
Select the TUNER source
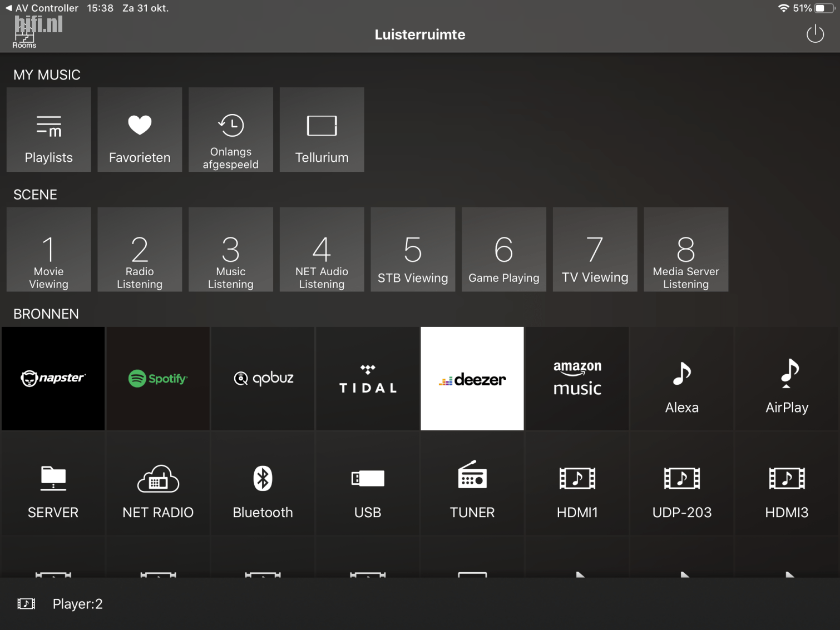[472, 484]
